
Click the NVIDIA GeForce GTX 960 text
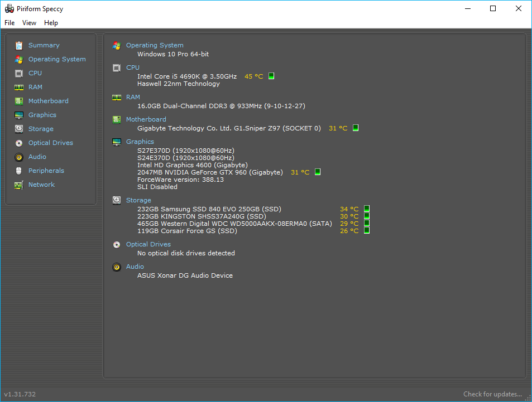click(210, 172)
